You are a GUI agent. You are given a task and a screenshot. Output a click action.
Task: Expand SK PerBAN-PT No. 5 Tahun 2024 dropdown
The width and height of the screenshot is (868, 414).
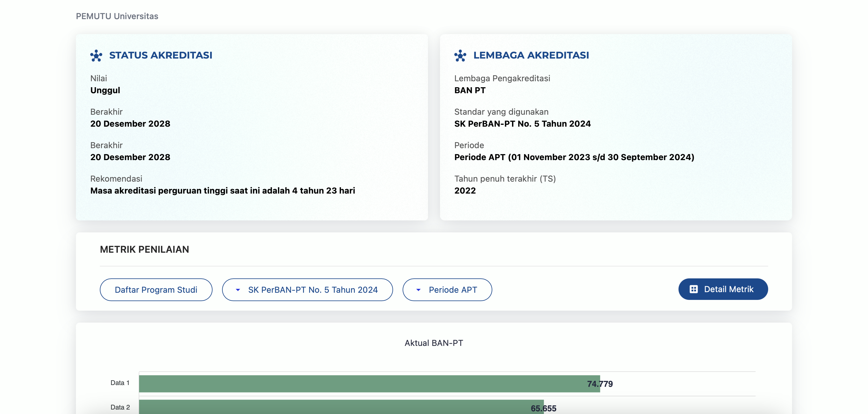pyautogui.click(x=312, y=290)
